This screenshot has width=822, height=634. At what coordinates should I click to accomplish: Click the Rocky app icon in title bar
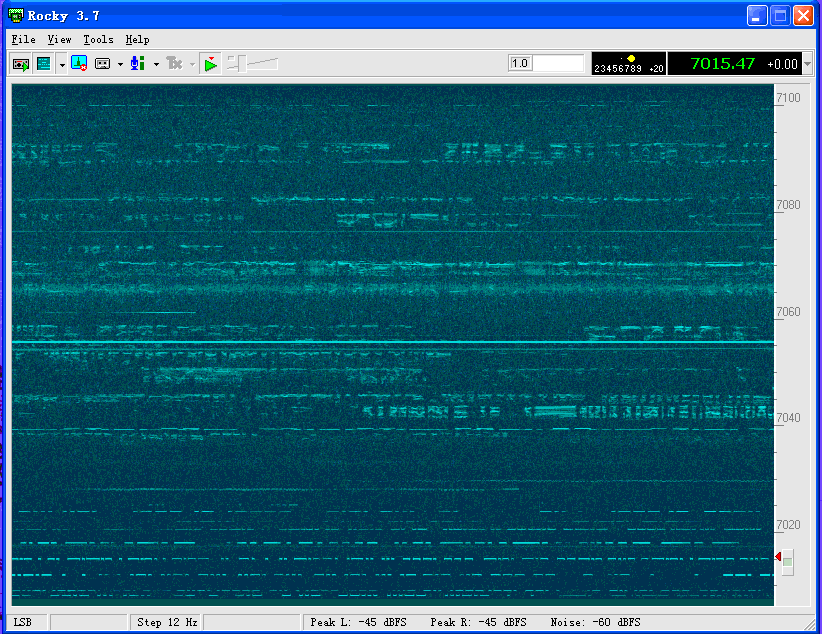16,16
